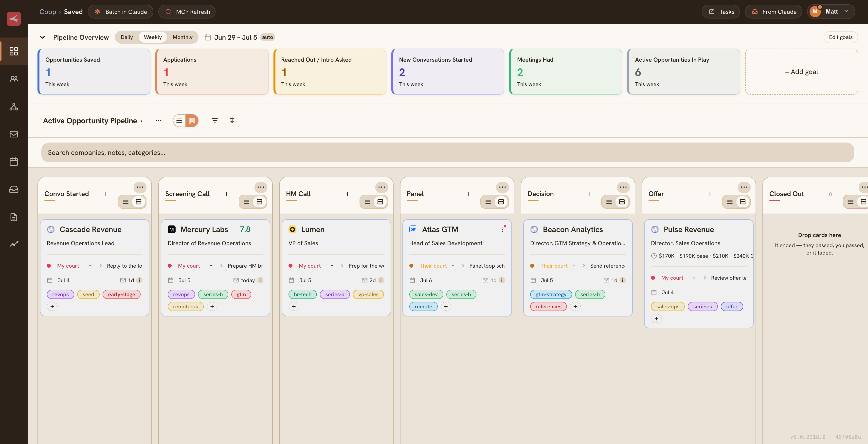Open Panel column options menu
The width and height of the screenshot is (868, 444).
click(502, 187)
